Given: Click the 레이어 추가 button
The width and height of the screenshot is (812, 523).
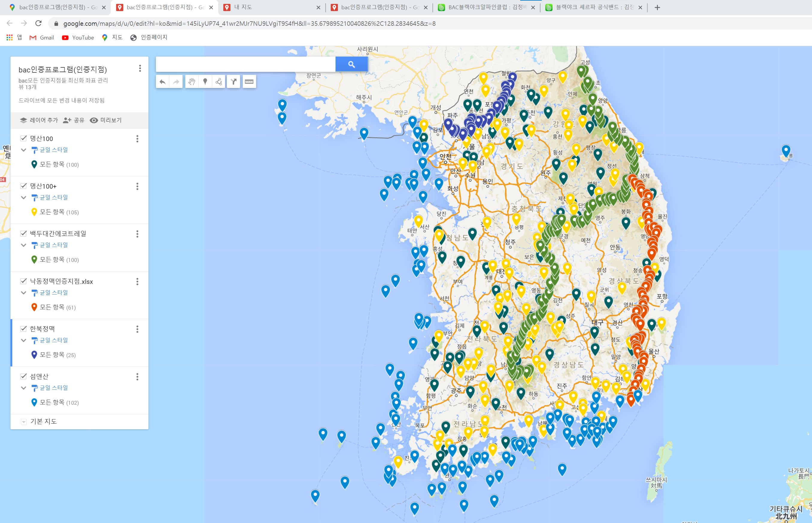Looking at the screenshot, I should [39, 120].
